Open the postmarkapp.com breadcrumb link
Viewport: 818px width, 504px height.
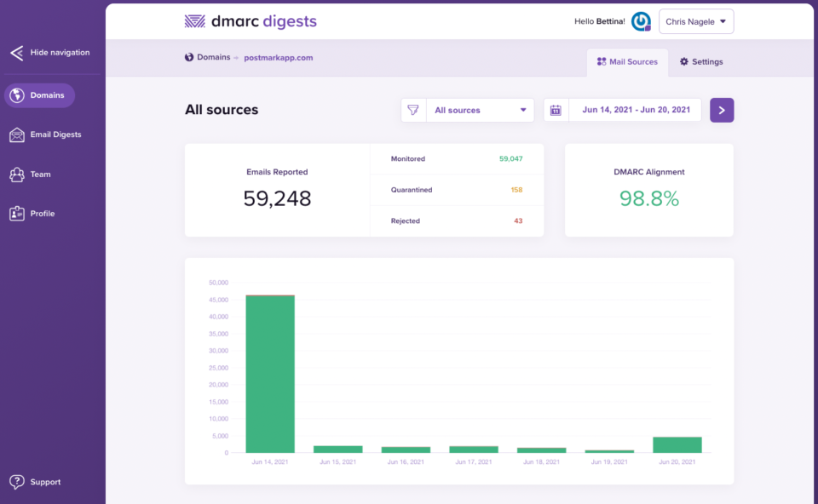(278, 58)
